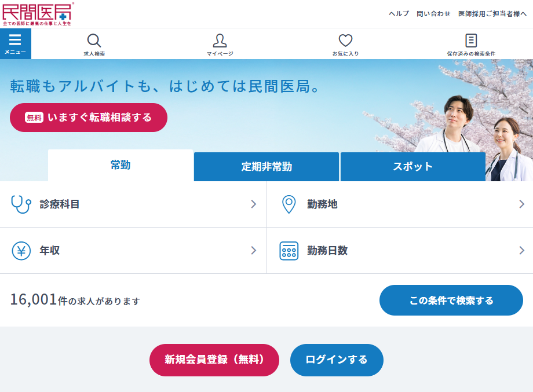Viewport: 533px width, 392px height.
Task: Expand the 年収 selection row
Action: click(x=133, y=251)
